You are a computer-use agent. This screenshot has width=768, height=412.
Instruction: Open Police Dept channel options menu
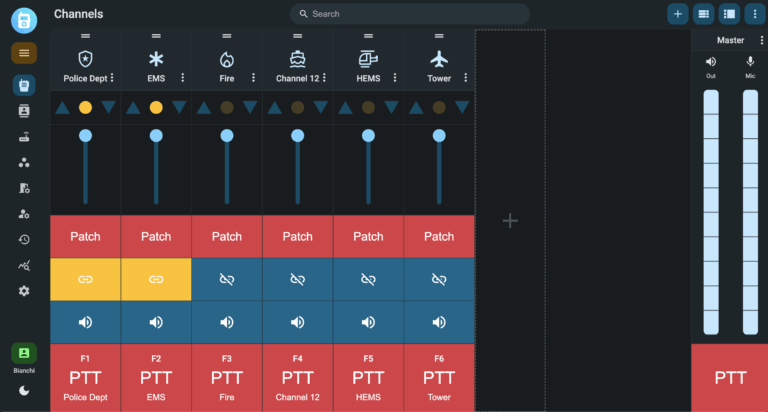(x=112, y=78)
